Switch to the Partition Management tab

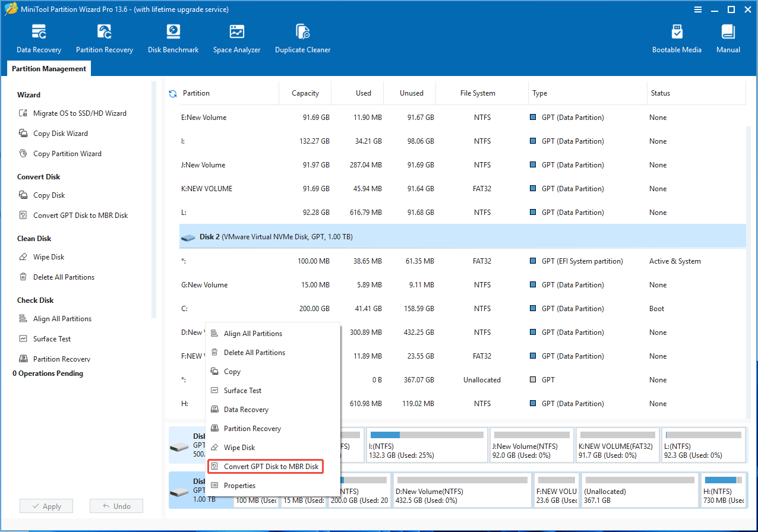[48, 68]
